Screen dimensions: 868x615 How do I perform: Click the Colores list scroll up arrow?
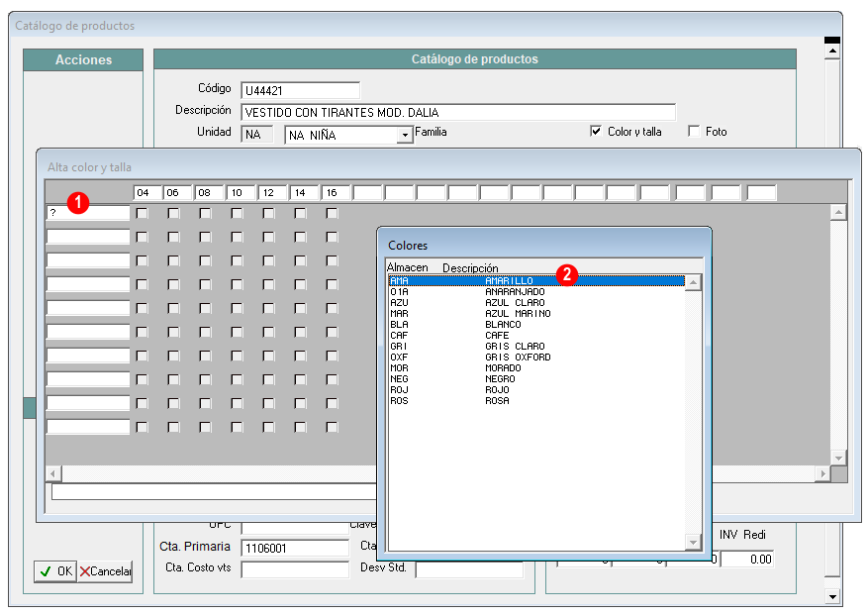click(693, 282)
